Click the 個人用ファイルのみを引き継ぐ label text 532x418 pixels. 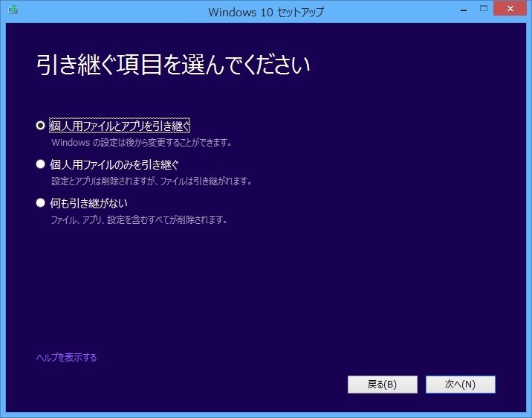(x=114, y=164)
